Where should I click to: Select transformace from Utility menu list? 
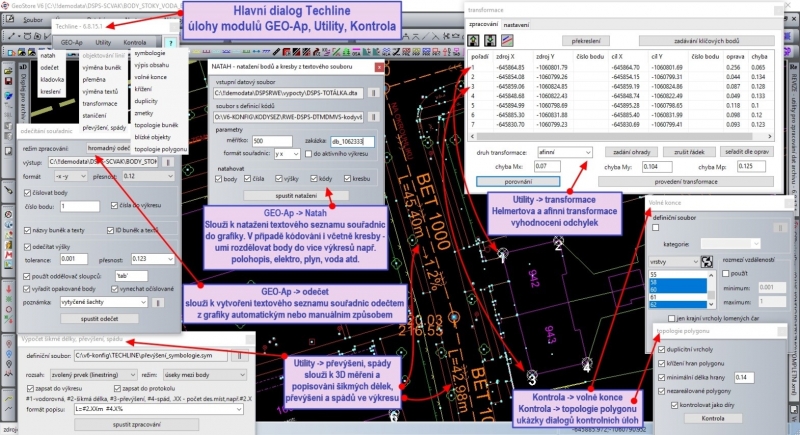click(x=100, y=104)
